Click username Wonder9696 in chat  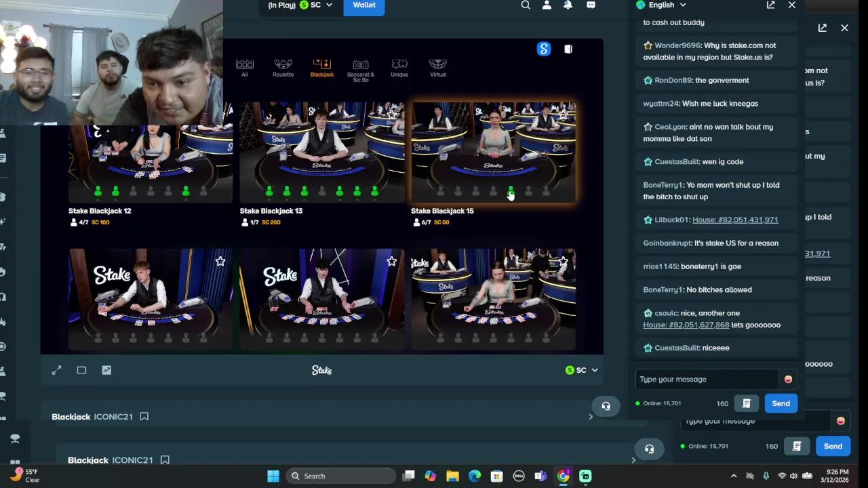click(x=677, y=45)
